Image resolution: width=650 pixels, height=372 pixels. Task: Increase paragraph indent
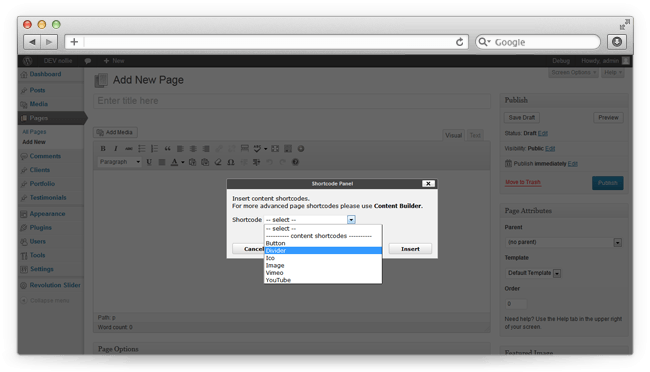pos(257,162)
